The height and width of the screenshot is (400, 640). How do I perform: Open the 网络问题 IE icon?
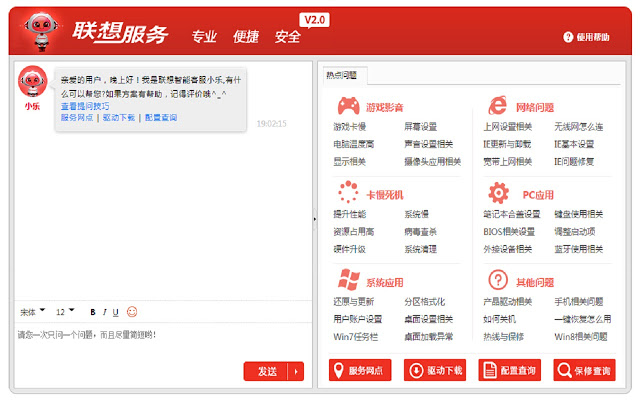tap(498, 106)
